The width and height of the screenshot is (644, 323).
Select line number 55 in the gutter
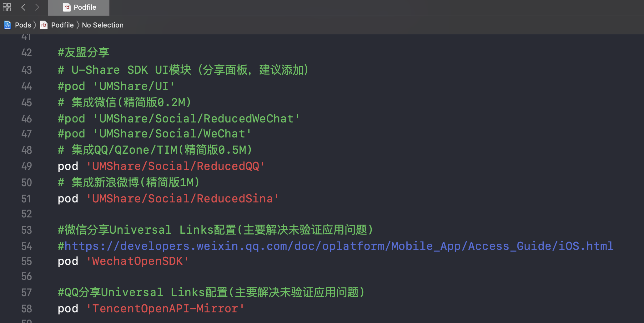27,261
